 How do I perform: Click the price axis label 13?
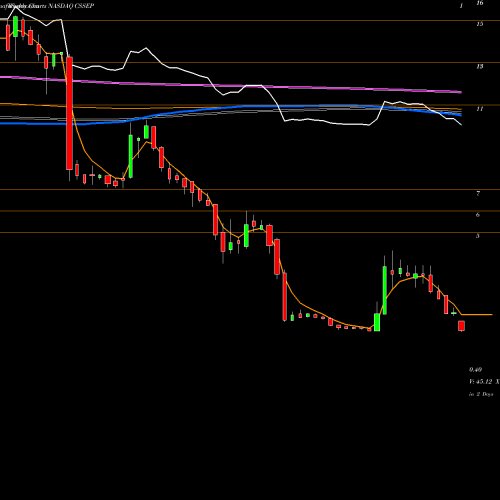480,67
